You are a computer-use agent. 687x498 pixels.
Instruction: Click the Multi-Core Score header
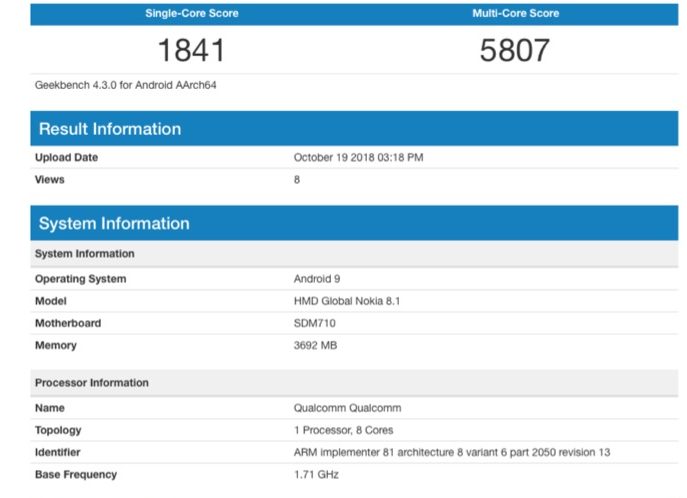[x=515, y=14]
